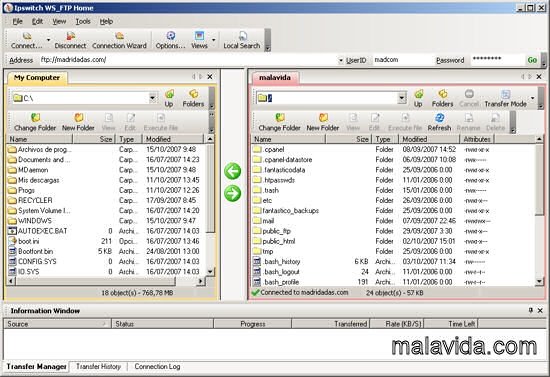
Task: Show Folders tree in My Computer pane
Action: (193, 98)
